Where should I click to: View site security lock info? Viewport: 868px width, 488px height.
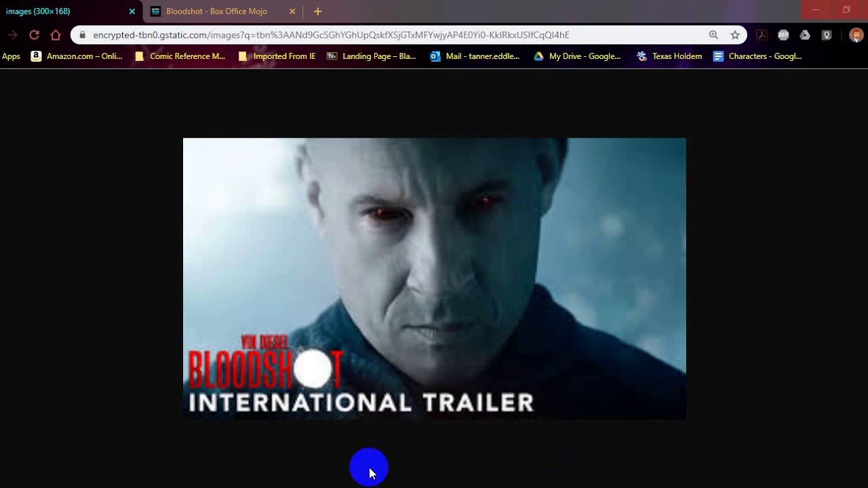83,35
